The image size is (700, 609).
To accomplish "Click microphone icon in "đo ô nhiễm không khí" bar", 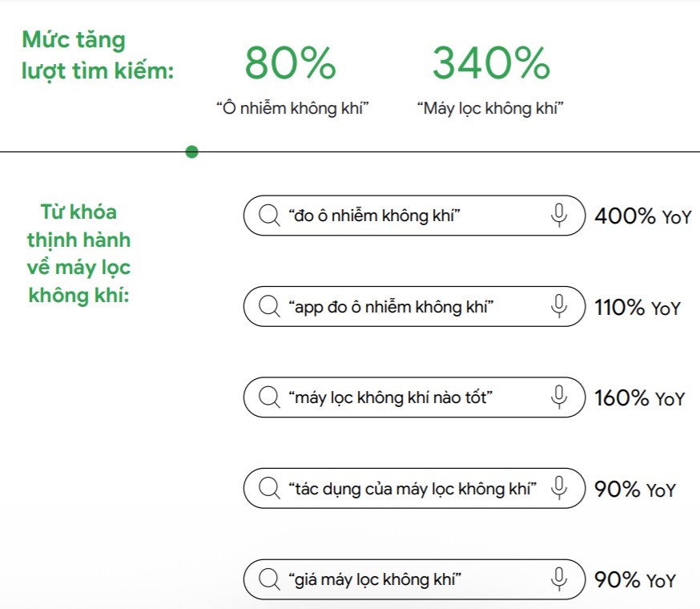I will (x=559, y=215).
